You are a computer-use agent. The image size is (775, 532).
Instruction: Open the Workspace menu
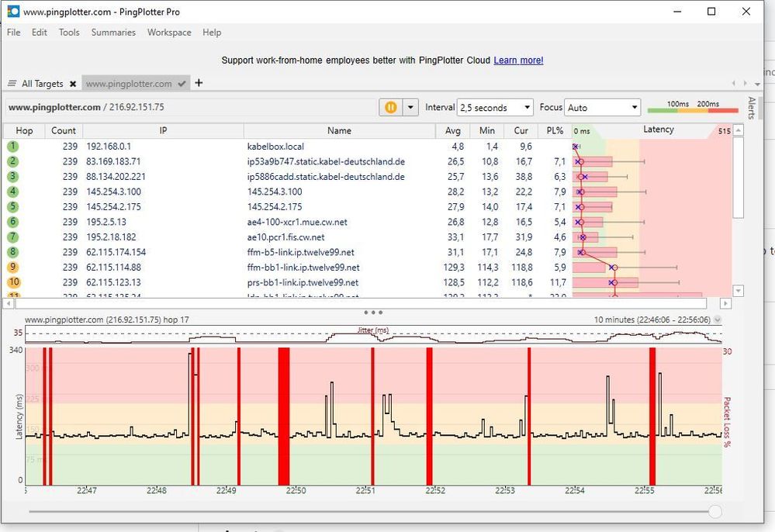[169, 33]
